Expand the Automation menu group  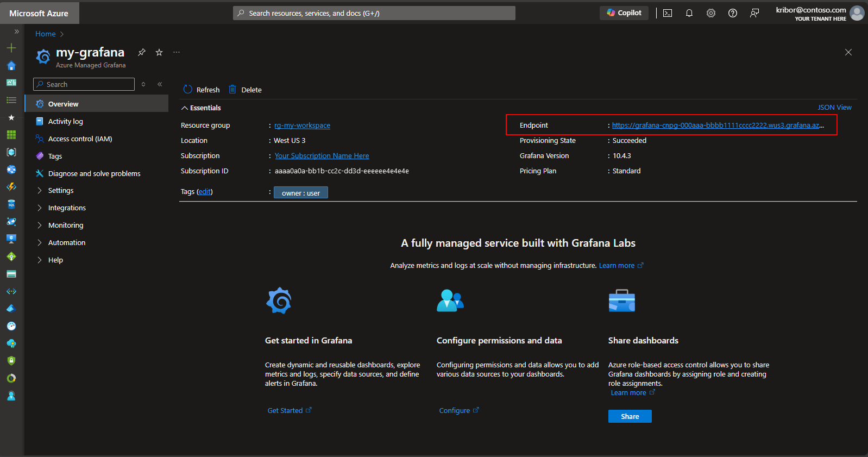point(66,243)
